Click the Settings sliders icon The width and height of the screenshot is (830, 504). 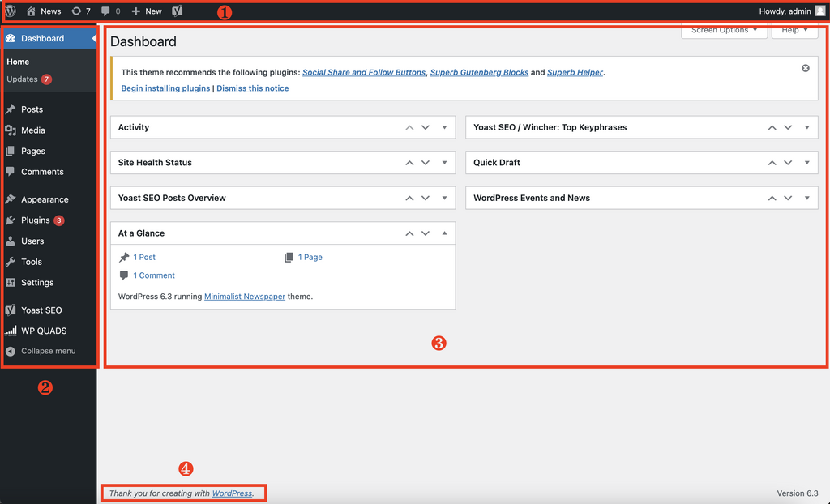(10, 282)
